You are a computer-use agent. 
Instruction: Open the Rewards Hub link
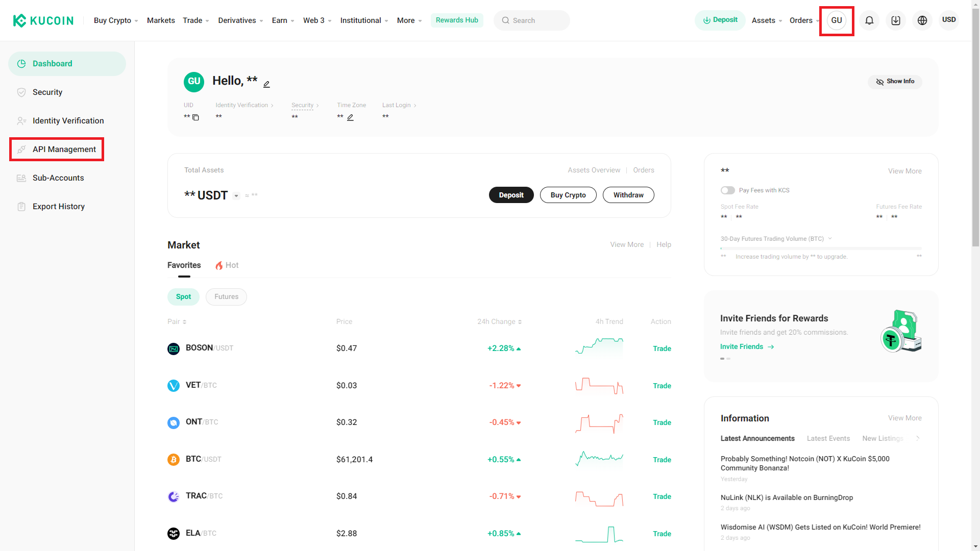(x=457, y=20)
